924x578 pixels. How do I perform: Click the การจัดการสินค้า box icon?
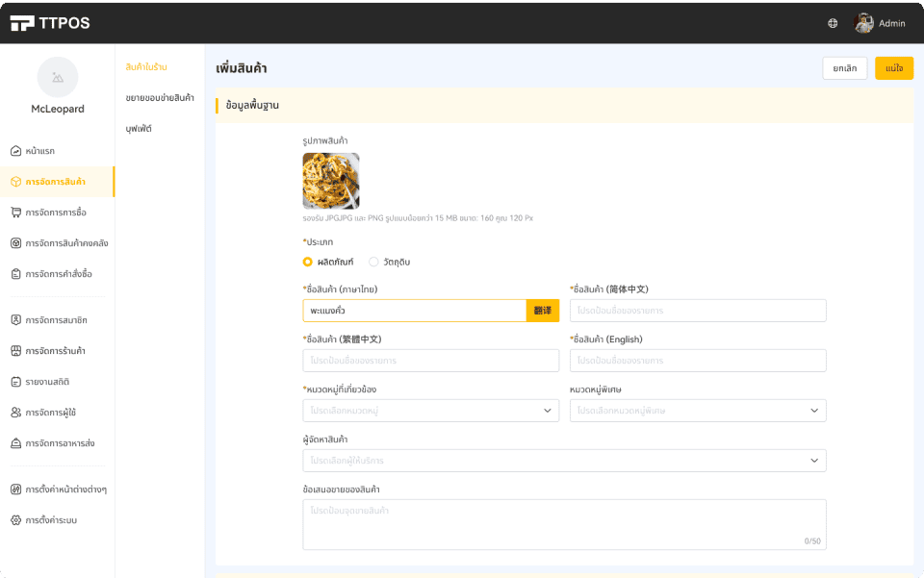[16, 182]
